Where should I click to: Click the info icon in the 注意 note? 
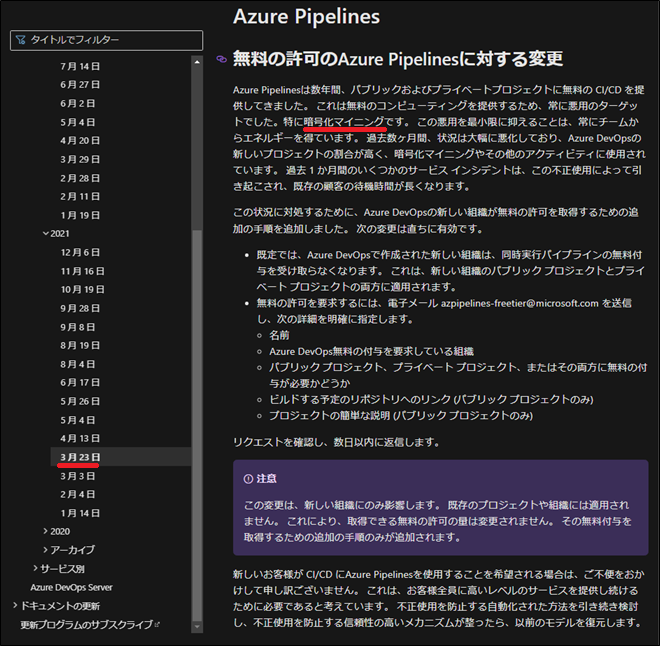(x=248, y=479)
